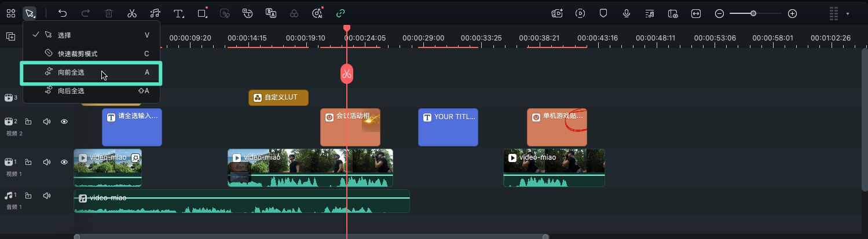Click the microphone voiceover icon

click(x=627, y=13)
